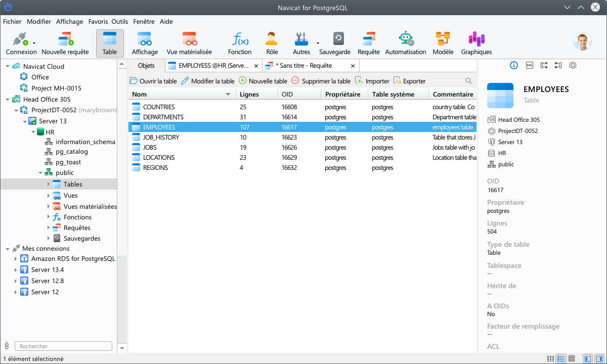Open the Modifier menu
The width and height of the screenshot is (607, 364).
(x=39, y=22)
